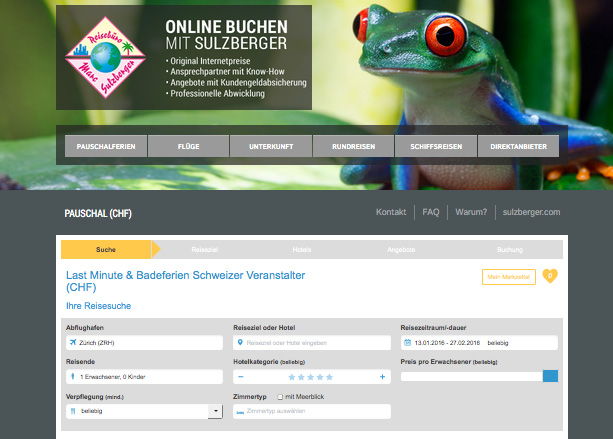Click the person icon in Reisende
This screenshot has height=439, width=613.
tap(73, 377)
